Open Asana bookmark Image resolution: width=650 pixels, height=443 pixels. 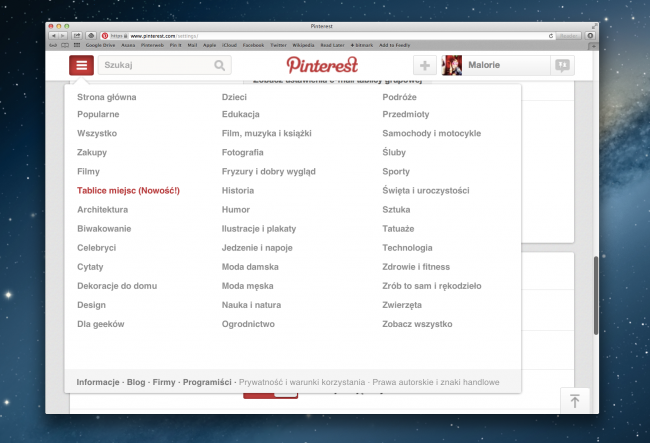[x=128, y=45]
